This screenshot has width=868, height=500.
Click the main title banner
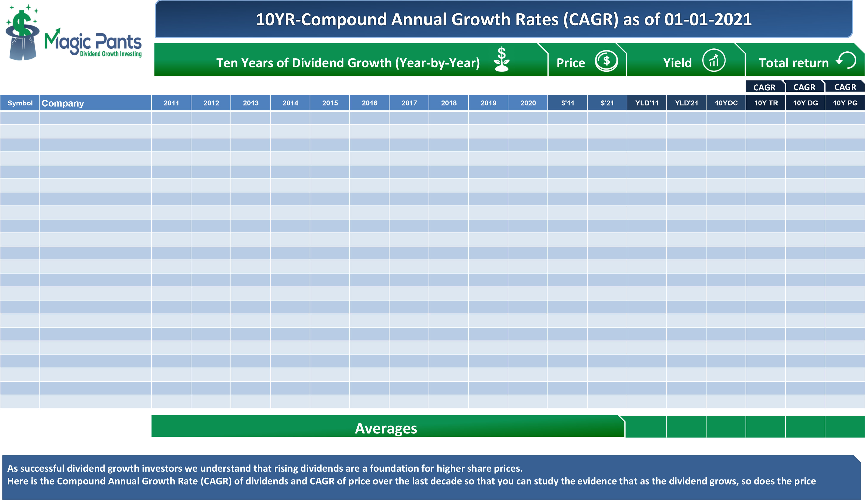[x=503, y=19]
